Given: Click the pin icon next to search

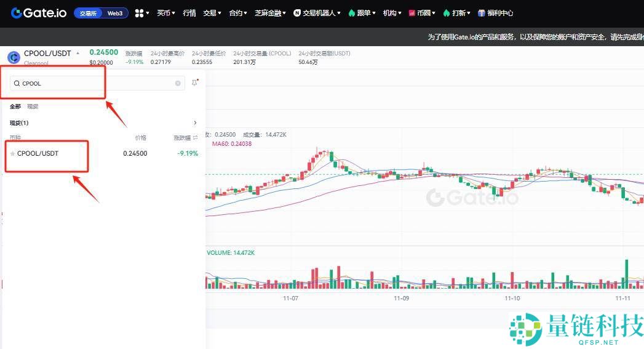Looking at the screenshot, I should [195, 82].
